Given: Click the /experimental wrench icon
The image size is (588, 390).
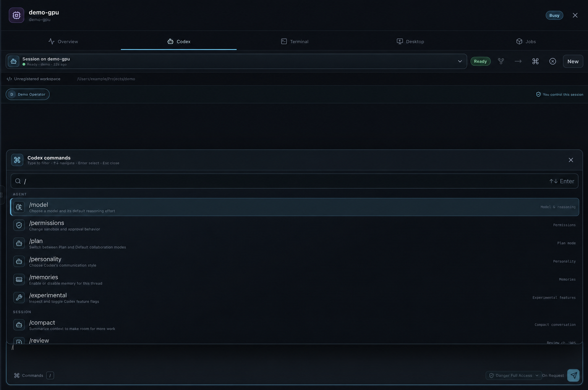Looking at the screenshot, I should coord(19,298).
